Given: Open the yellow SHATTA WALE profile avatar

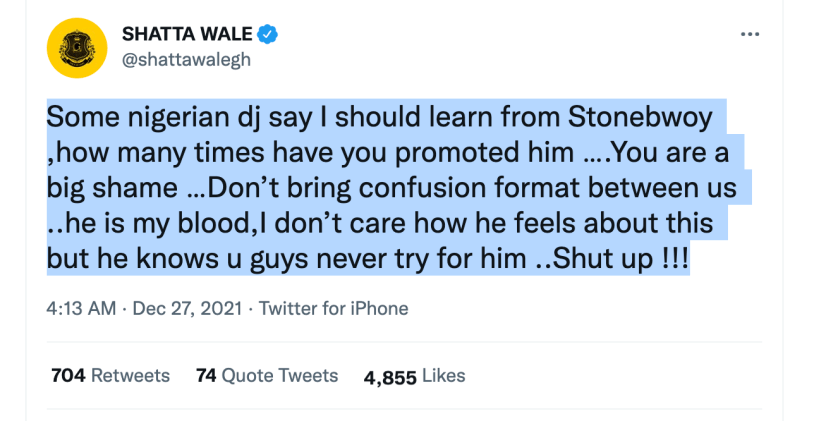Looking at the screenshot, I should click(77, 48).
